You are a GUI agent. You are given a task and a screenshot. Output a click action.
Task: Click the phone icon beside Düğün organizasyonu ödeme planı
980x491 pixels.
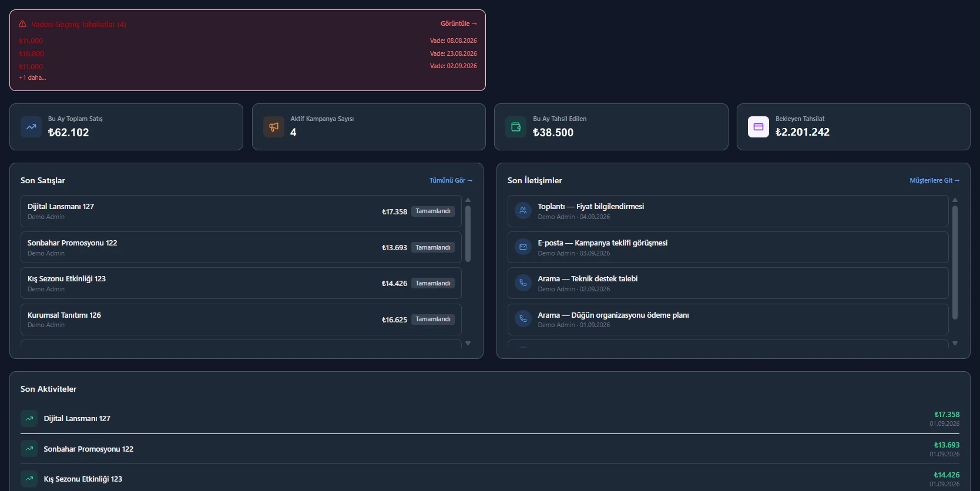pyautogui.click(x=523, y=319)
